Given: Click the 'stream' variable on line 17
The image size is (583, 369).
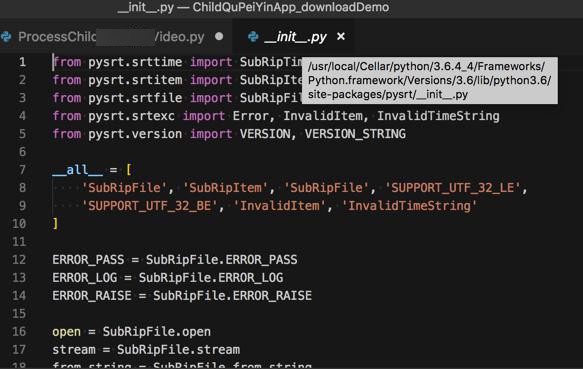Looking at the screenshot, I should (x=74, y=350).
